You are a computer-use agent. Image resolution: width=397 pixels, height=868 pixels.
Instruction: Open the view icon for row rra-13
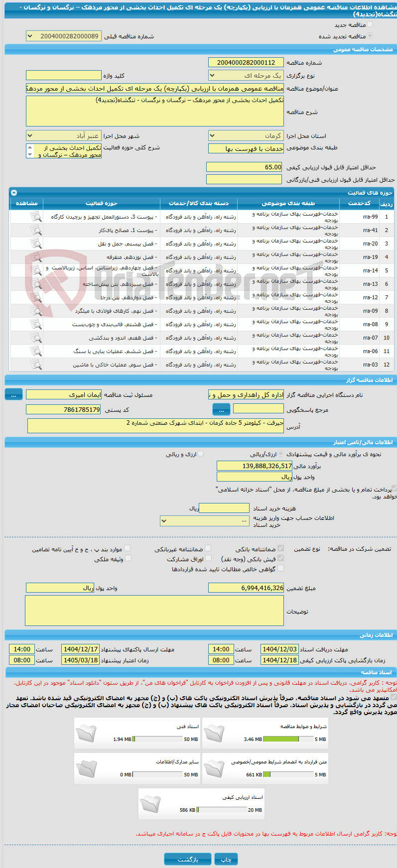click(x=36, y=284)
